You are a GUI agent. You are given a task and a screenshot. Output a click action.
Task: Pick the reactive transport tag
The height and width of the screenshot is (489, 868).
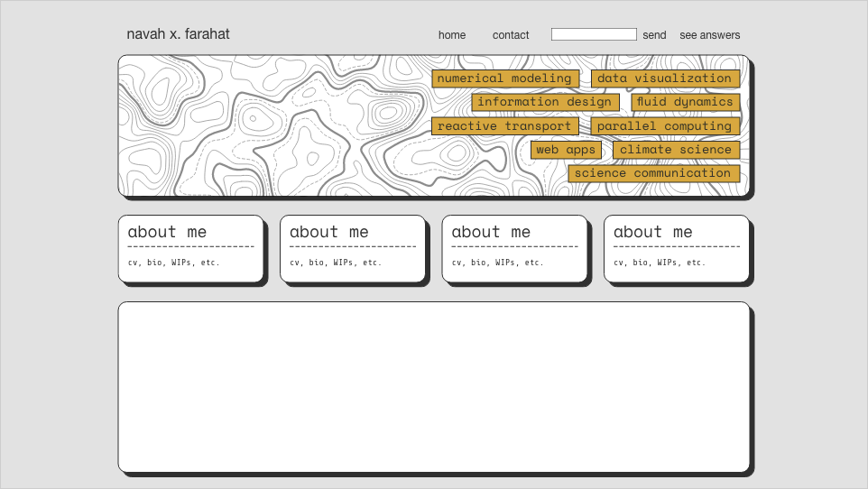click(x=504, y=126)
